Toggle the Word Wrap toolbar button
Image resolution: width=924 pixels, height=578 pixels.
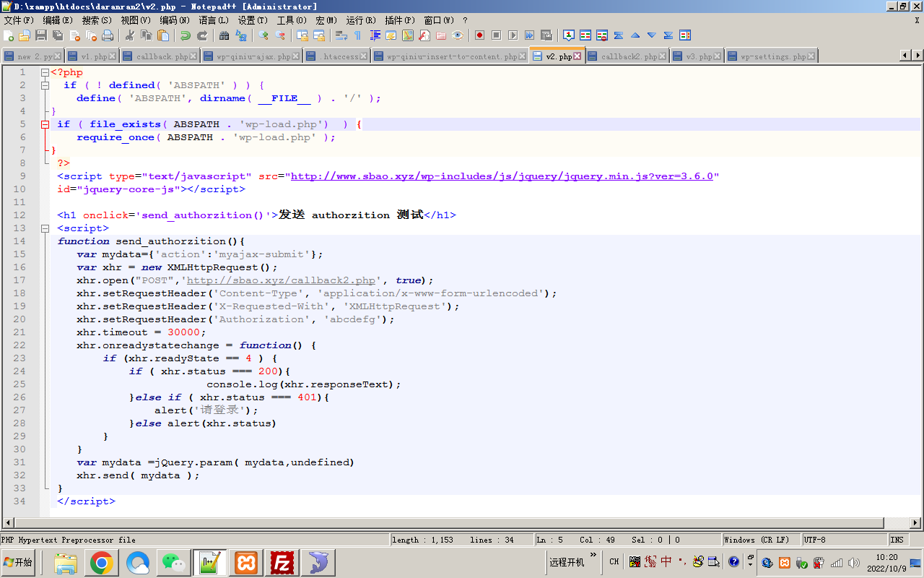pyautogui.click(x=341, y=35)
